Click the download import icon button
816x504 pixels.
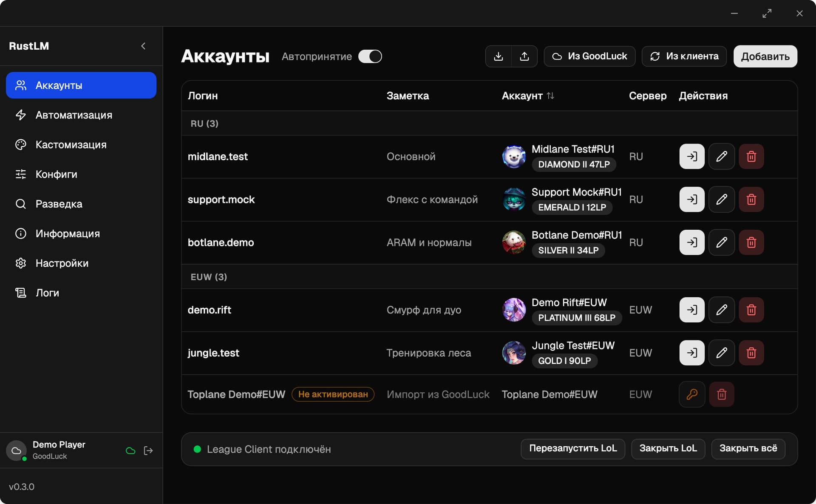click(x=499, y=56)
